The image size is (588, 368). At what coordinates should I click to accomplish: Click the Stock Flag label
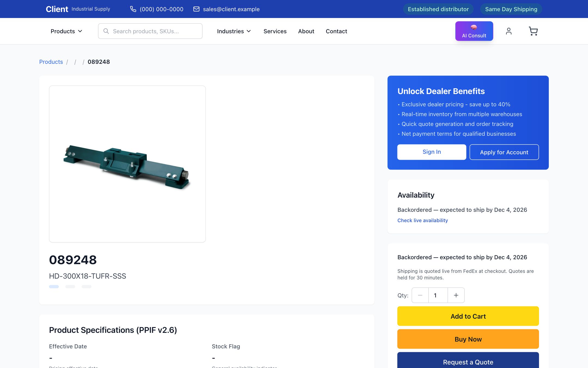(x=226, y=346)
